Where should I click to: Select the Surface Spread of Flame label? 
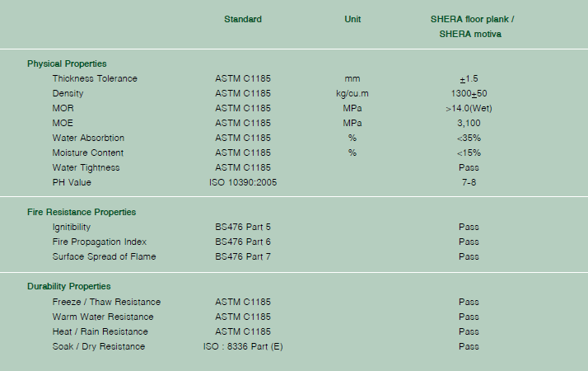104,257
